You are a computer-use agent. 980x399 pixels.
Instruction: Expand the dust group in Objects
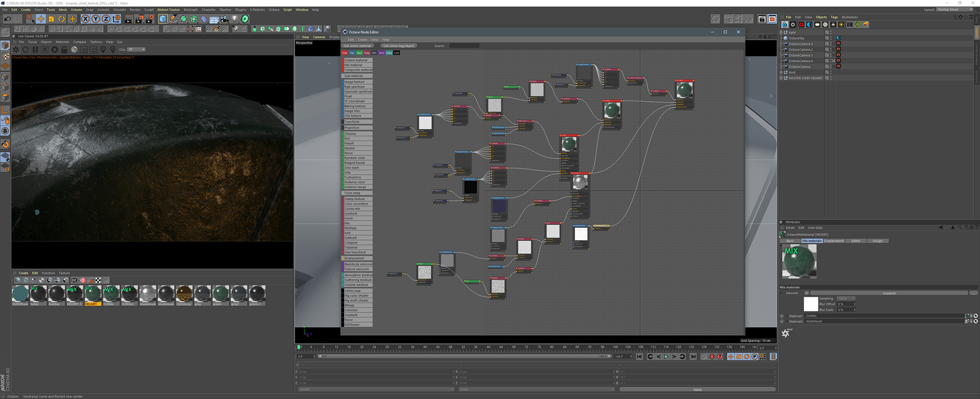click(x=781, y=72)
